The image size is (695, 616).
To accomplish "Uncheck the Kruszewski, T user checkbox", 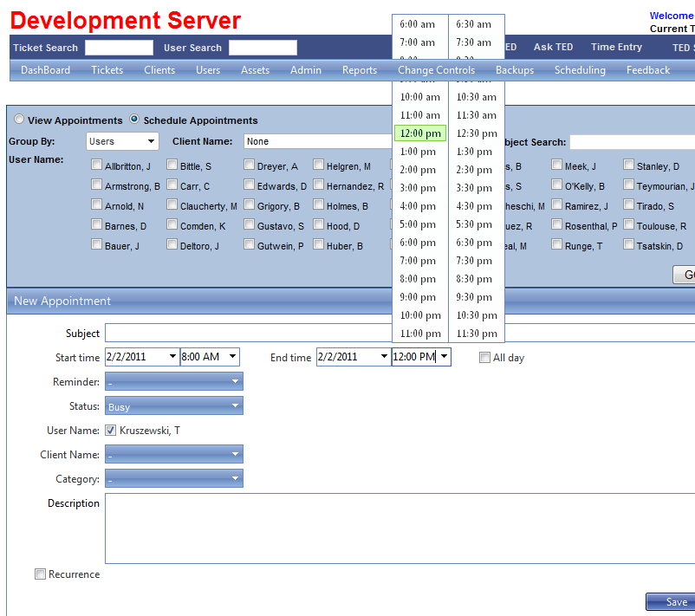I will pos(110,431).
